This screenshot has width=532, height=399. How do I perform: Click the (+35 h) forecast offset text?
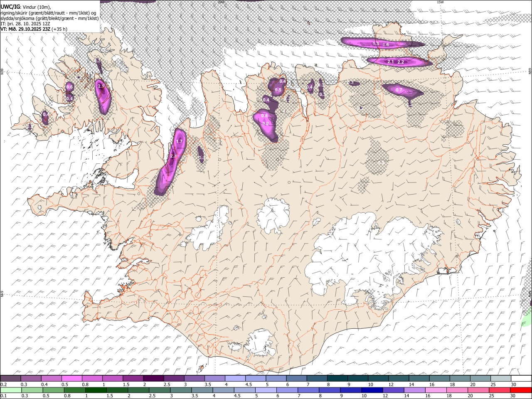coord(60,29)
